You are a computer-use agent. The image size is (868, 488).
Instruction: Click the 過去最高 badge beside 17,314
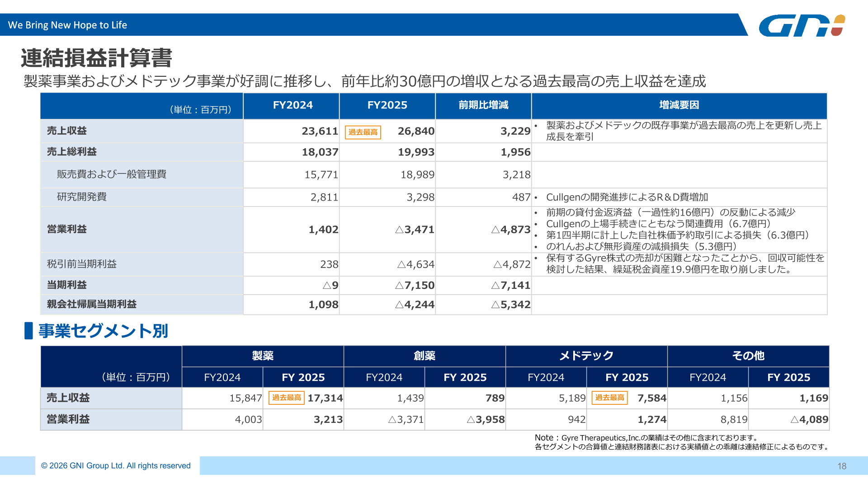[x=287, y=398]
